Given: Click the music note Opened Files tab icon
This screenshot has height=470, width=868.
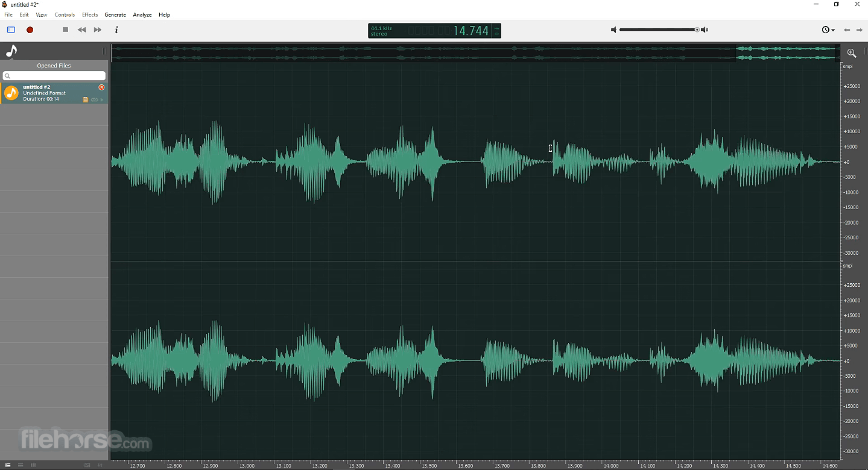Looking at the screenshot, I should [x=11, y=51].
